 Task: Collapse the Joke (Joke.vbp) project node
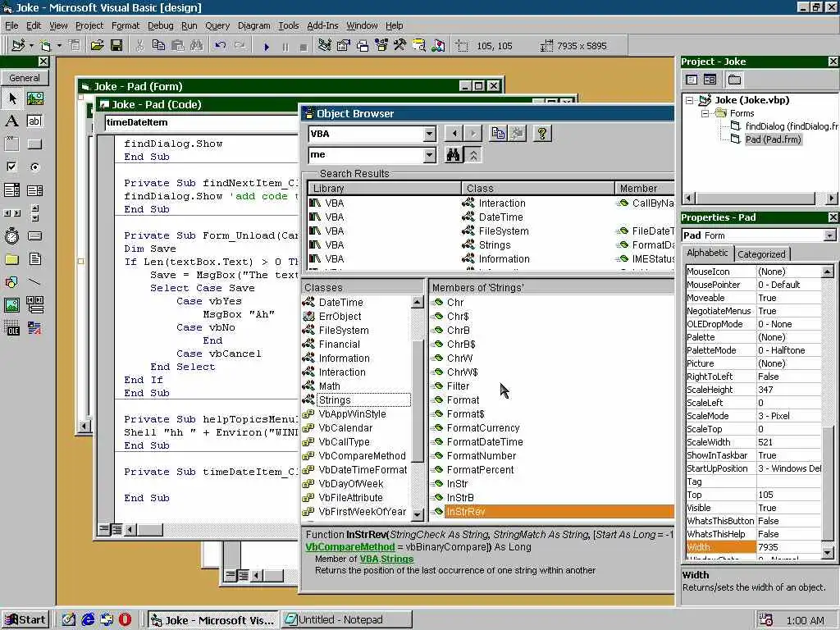click(691, 100)
